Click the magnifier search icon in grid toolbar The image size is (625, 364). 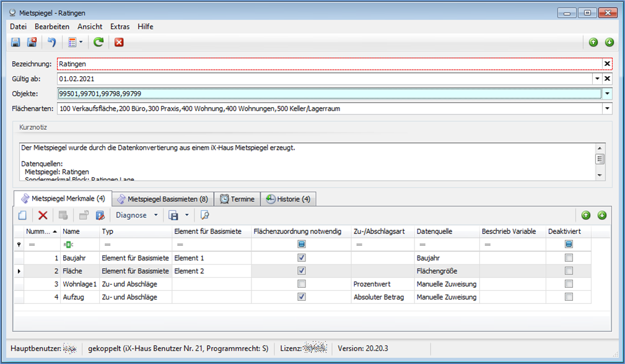[204, 215]
